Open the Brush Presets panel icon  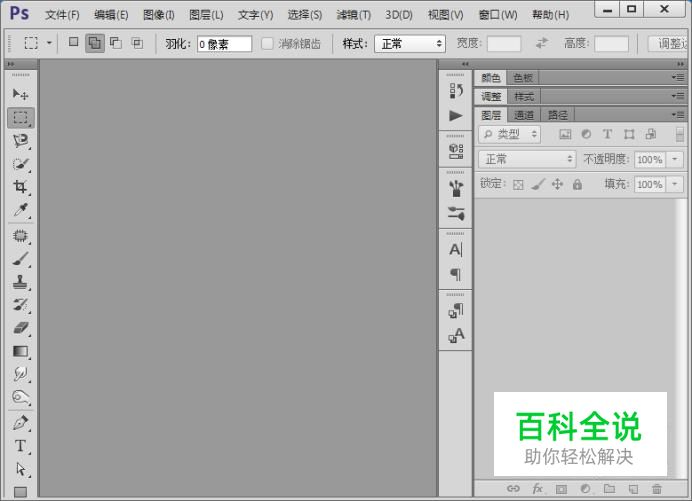[x=455, y=214]
